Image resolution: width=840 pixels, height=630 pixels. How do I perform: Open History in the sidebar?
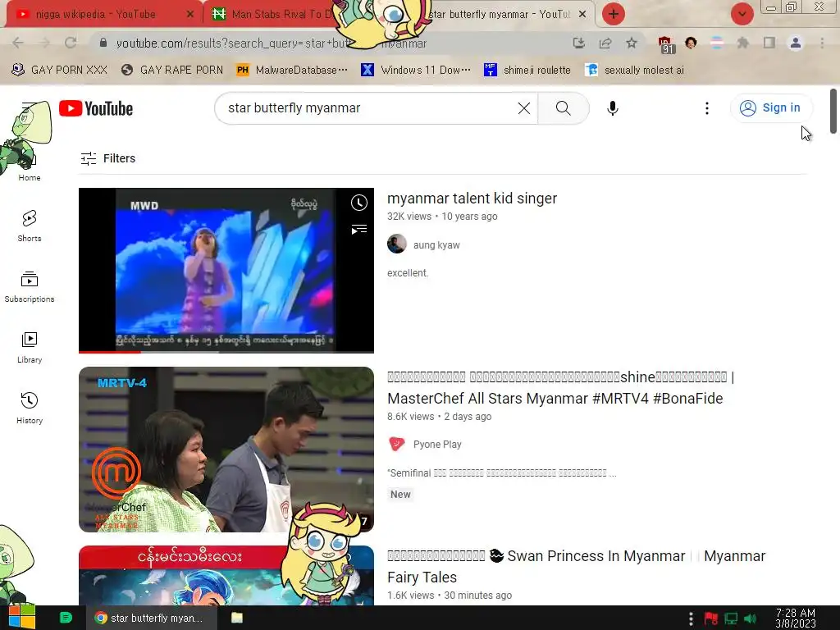click(30, 409)
